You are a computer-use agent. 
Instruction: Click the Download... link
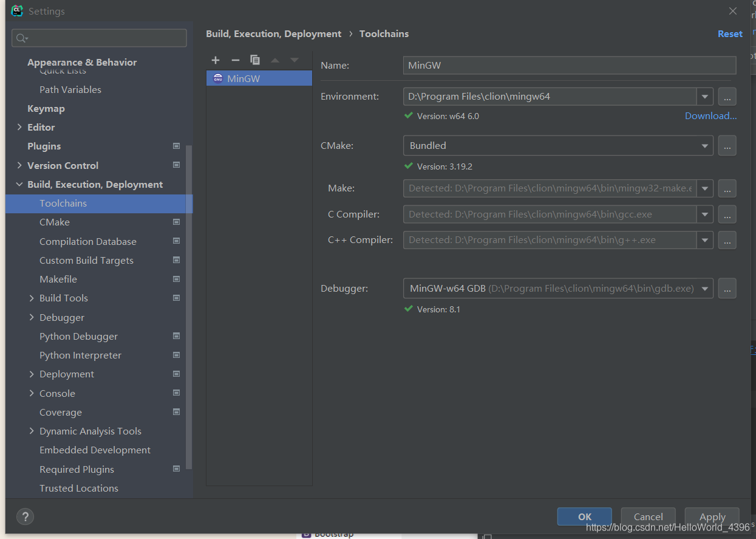click(x=710, y=115)
